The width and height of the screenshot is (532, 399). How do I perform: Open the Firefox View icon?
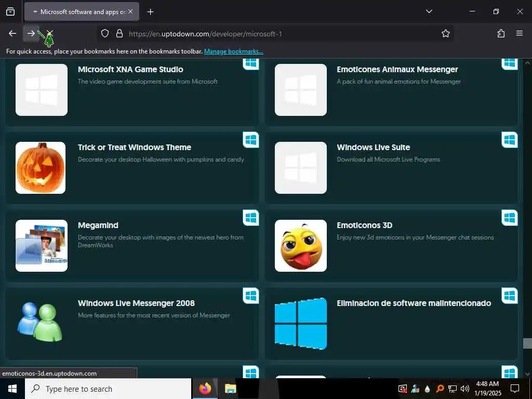[x=10, y=11]
